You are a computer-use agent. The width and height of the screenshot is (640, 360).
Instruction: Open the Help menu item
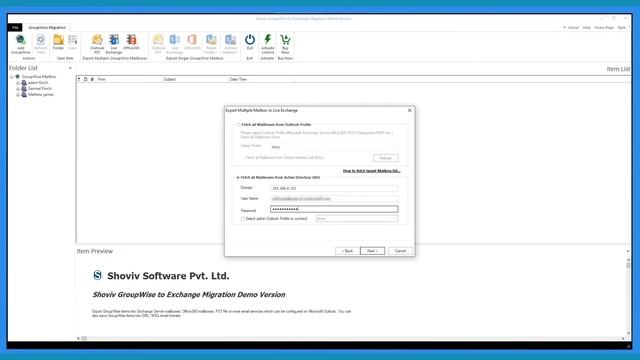[587, 27]
